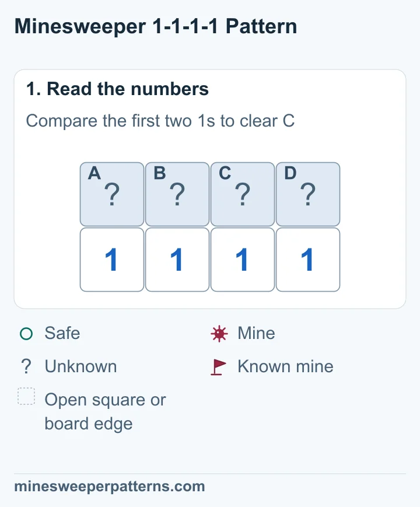Click the red Mine icon
The image size is (420, 507).
[219, 334]
